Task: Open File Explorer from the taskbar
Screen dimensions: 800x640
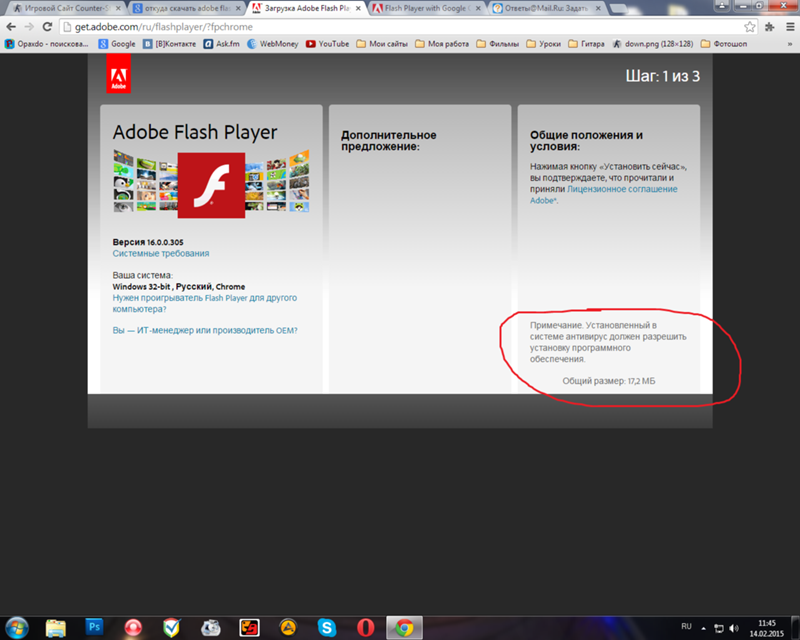Action: pos(56,627)
